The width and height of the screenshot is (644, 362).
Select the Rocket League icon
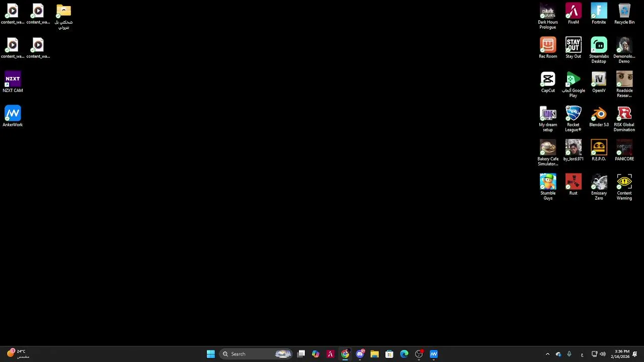click(x=573, y=119)
